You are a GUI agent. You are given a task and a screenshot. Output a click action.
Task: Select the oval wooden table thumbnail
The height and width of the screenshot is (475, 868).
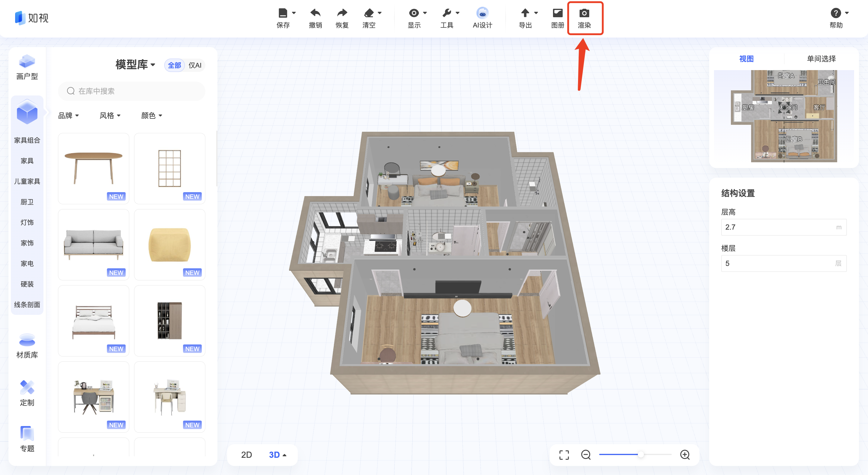coord(93,168)
